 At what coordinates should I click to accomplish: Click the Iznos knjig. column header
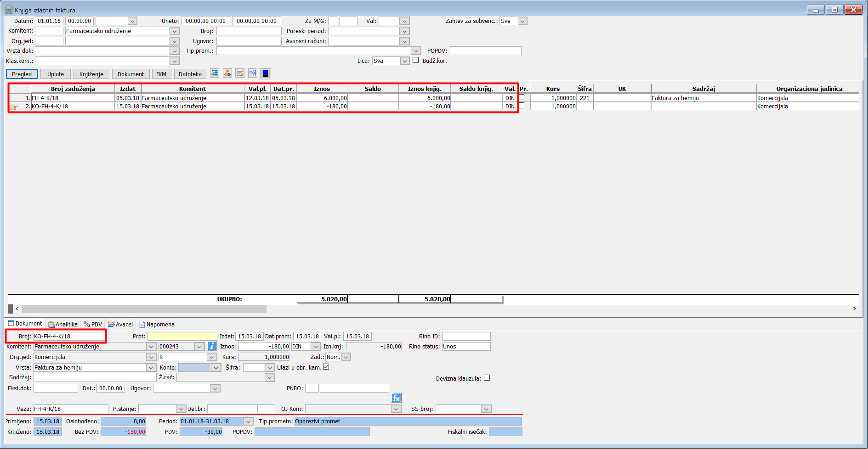click(425, 89)
